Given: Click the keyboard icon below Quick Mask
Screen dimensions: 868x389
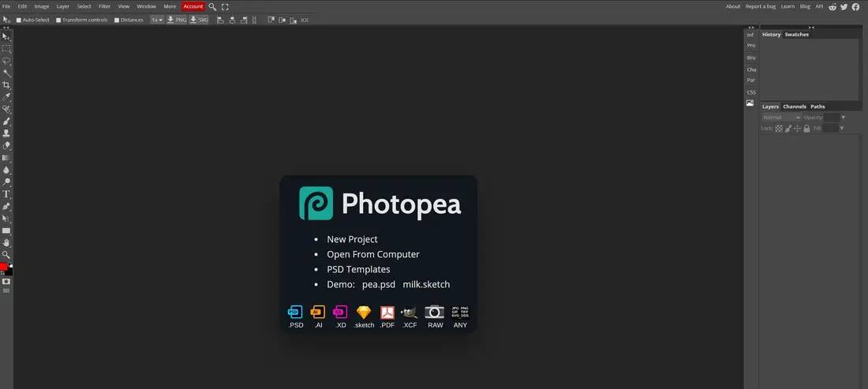Looking at the screenshot, I should click(6, 290).
